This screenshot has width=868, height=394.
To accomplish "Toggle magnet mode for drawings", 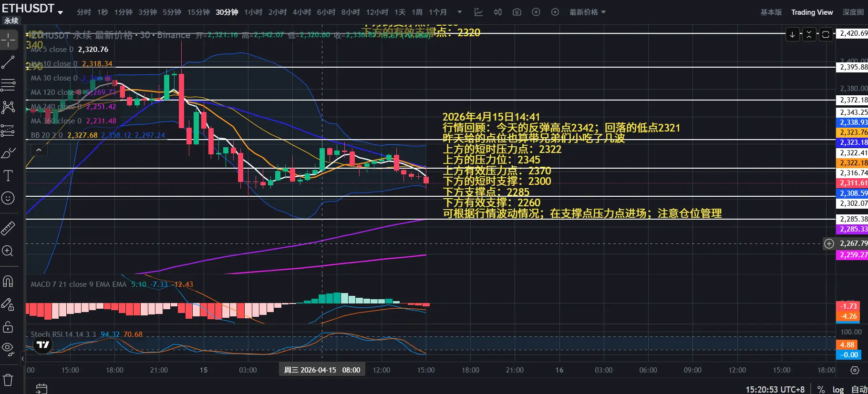I will pos(9,282).
